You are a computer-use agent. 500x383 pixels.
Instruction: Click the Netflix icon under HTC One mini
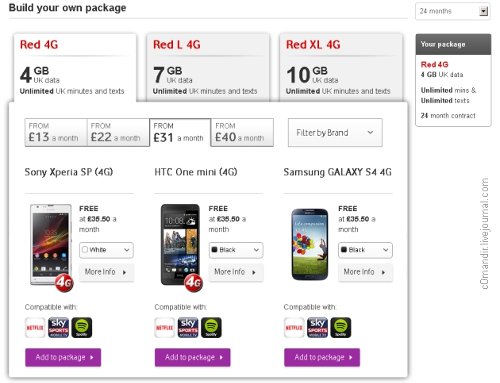pos(164,327)
